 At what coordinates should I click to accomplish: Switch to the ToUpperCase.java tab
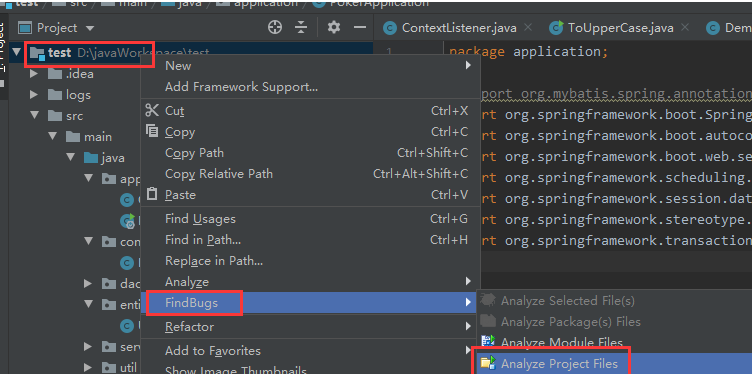click(620, 28)
